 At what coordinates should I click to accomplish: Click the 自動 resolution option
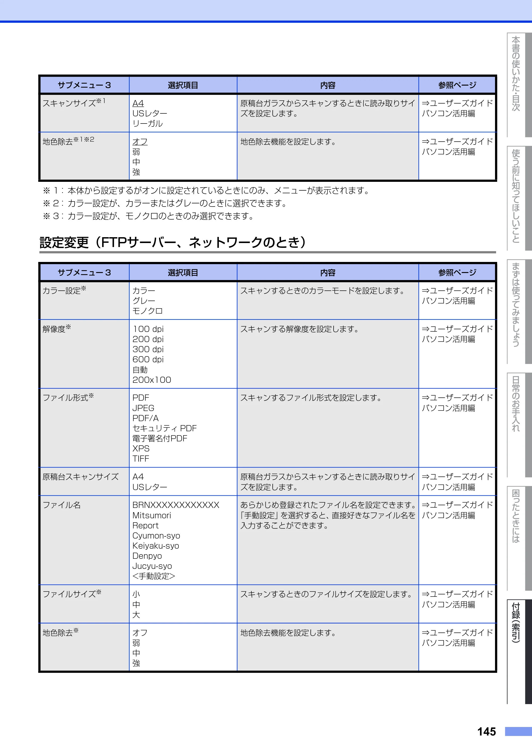[x=140, y=370]
